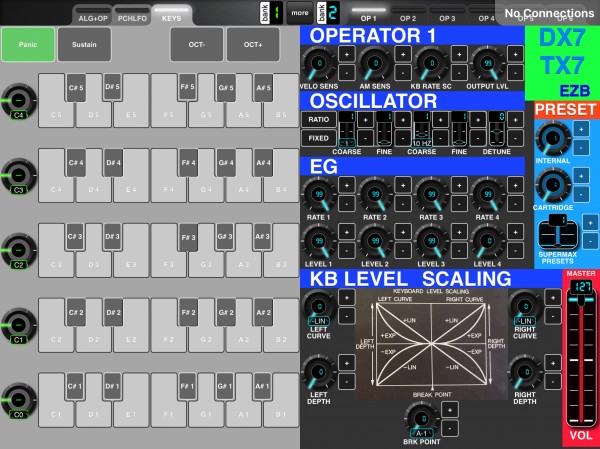
Task: Play the G 2 white key
Action: click(x=206, y=337)
